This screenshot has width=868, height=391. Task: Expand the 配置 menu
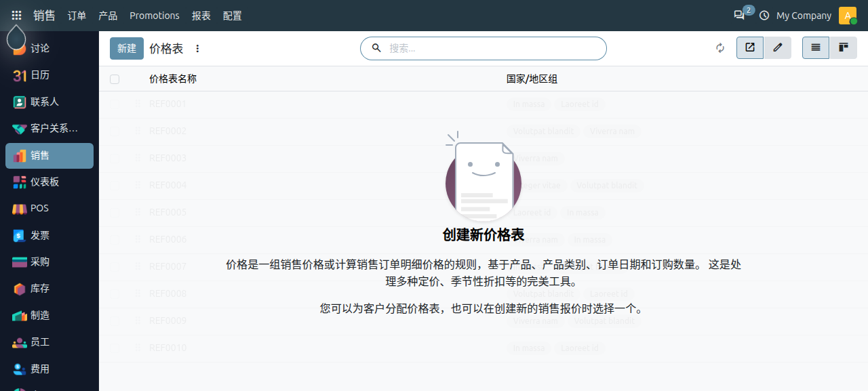(x=232, y=16)
